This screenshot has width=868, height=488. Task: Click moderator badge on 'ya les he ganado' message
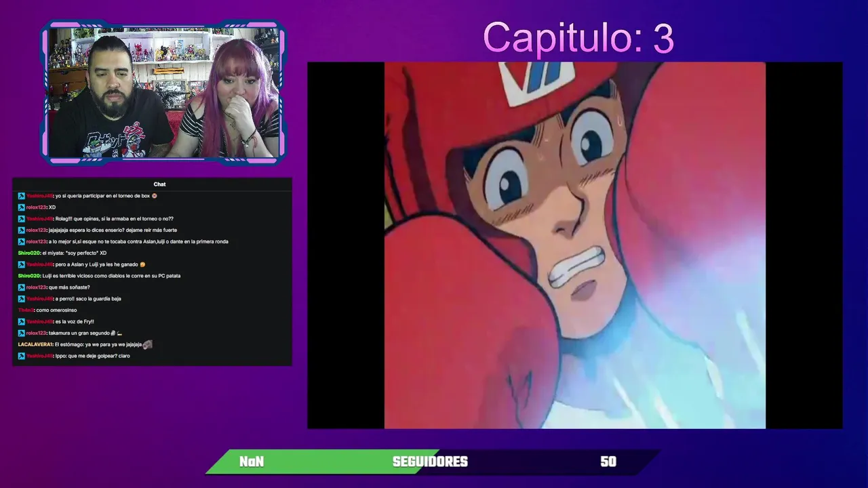21,264
